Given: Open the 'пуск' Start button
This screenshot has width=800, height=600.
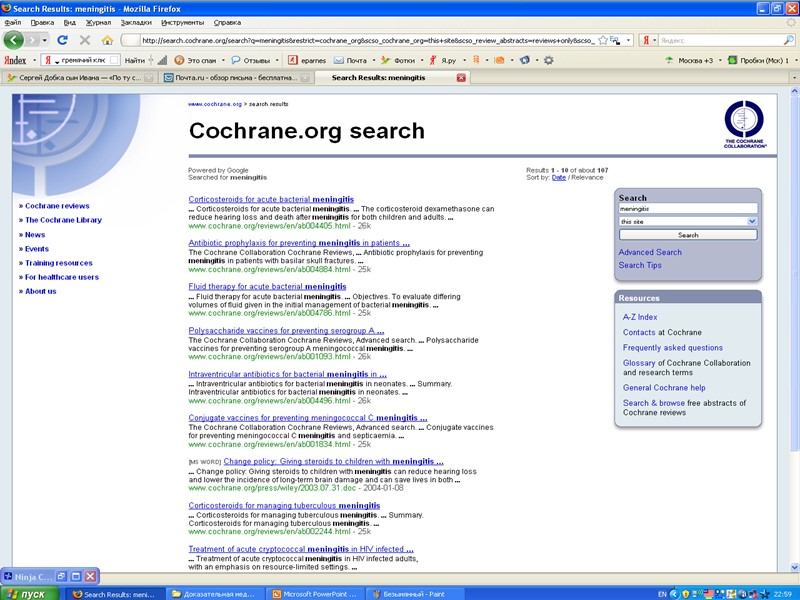Looking at the screenshot, I should pos(30,594).
